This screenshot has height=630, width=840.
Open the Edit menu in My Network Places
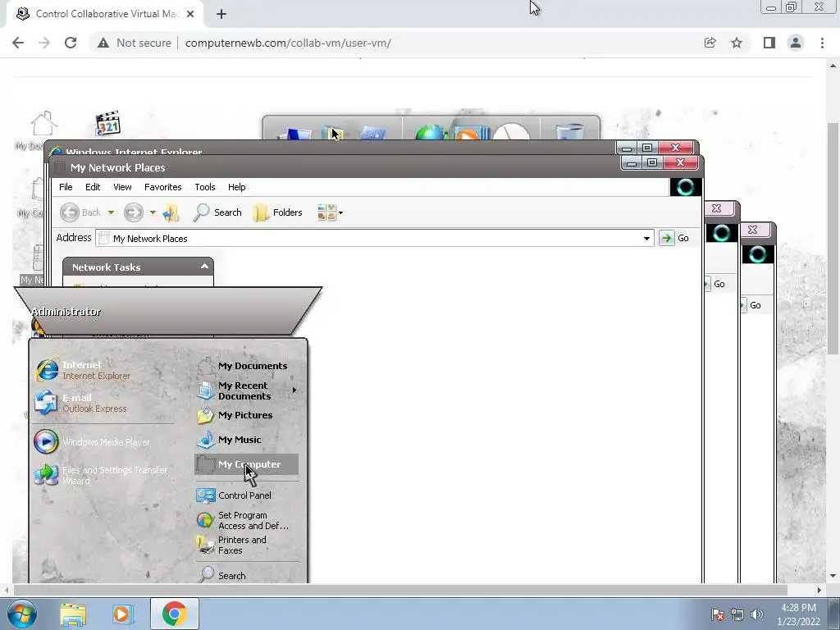pyautogui.click(x=93, y=187)
